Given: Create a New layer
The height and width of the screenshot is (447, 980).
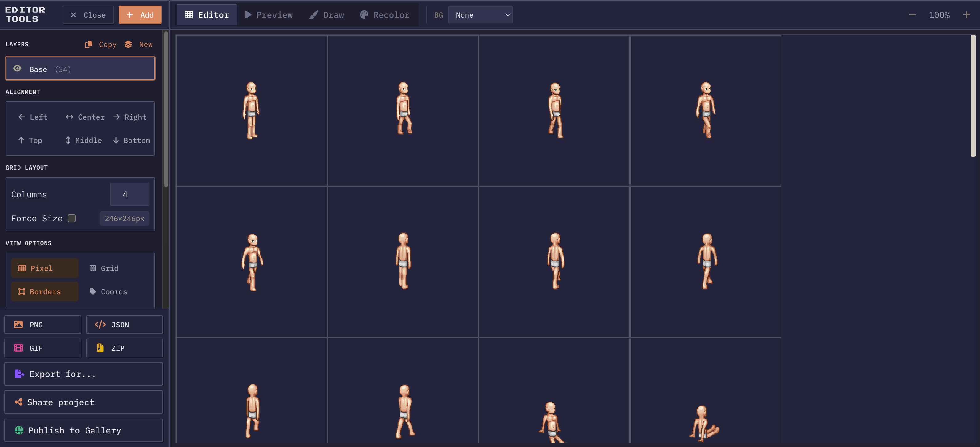Looking at the screenshot, I should point(138,45).
